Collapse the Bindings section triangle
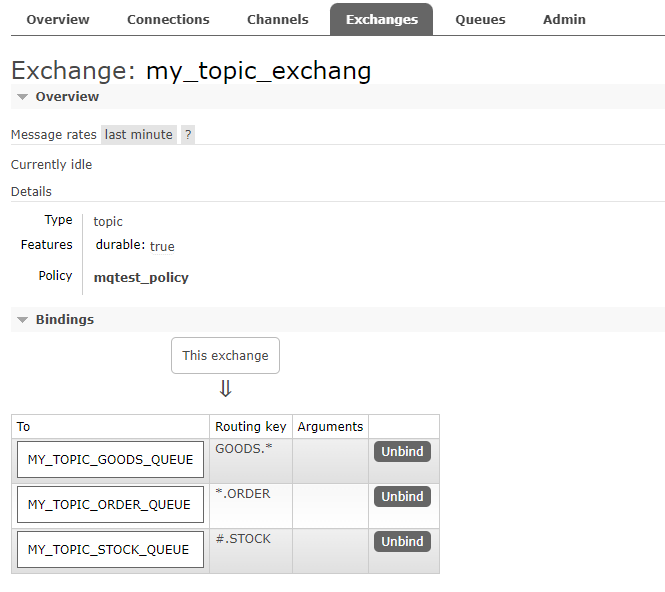Screen dimensions: 665x592 [x=22, y=320]
